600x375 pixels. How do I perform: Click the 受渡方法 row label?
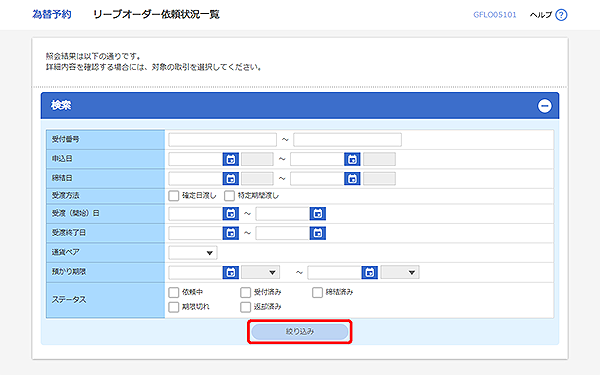[65, 196]
